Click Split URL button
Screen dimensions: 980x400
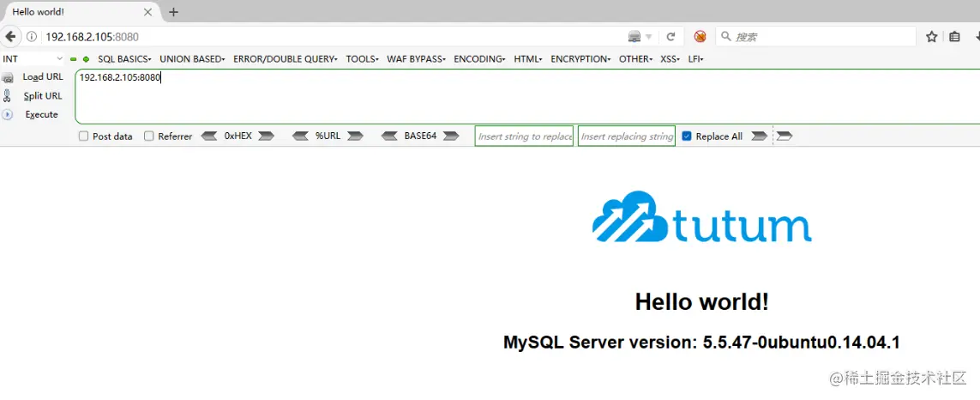43,96
